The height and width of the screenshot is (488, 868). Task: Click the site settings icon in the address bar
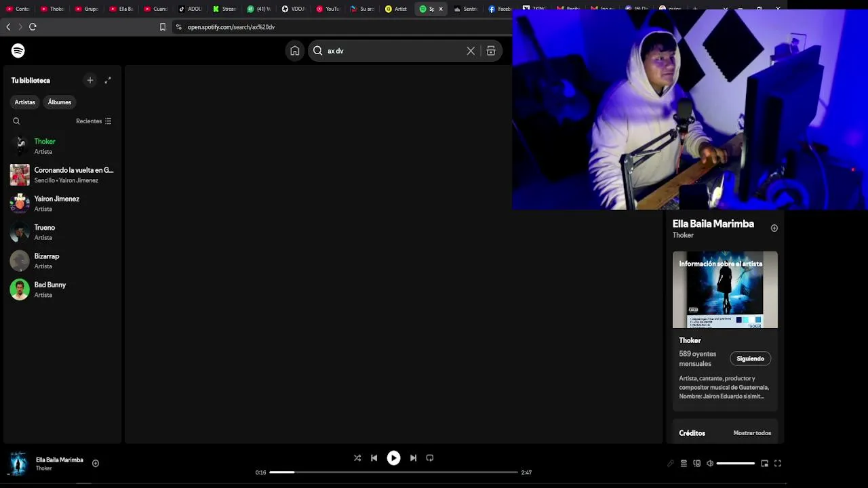(x=179, y=27)
